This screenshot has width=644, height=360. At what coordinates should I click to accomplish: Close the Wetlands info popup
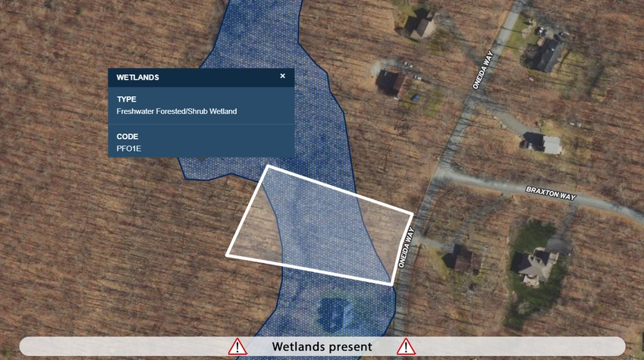[283, 76]
